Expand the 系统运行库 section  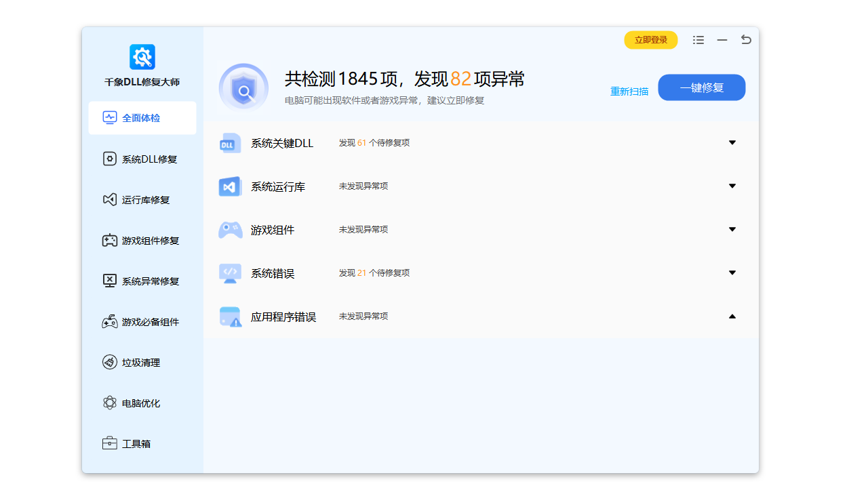pyautogui.click(x=732, y=186)
